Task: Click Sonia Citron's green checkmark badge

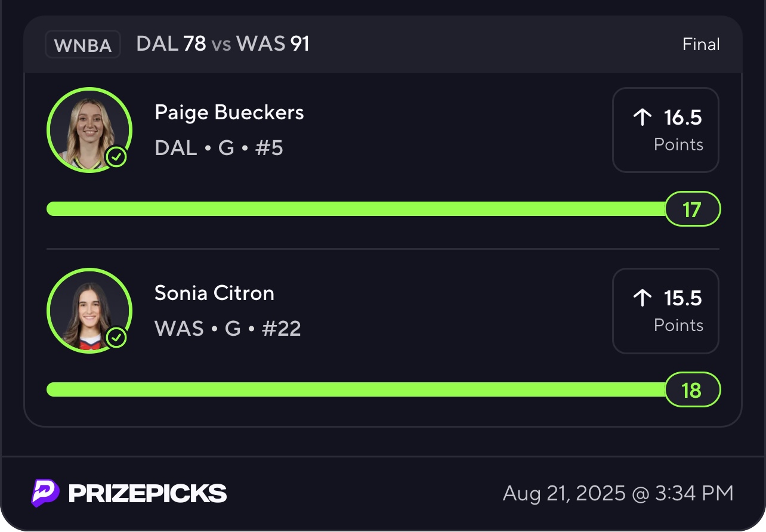Action: (x=116, y=338)
